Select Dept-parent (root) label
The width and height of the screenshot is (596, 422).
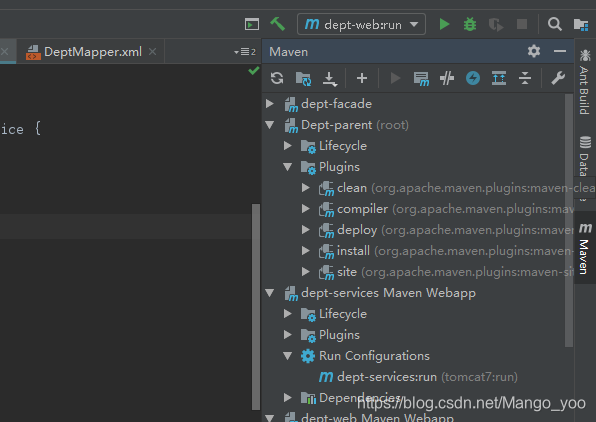[355, 125]
